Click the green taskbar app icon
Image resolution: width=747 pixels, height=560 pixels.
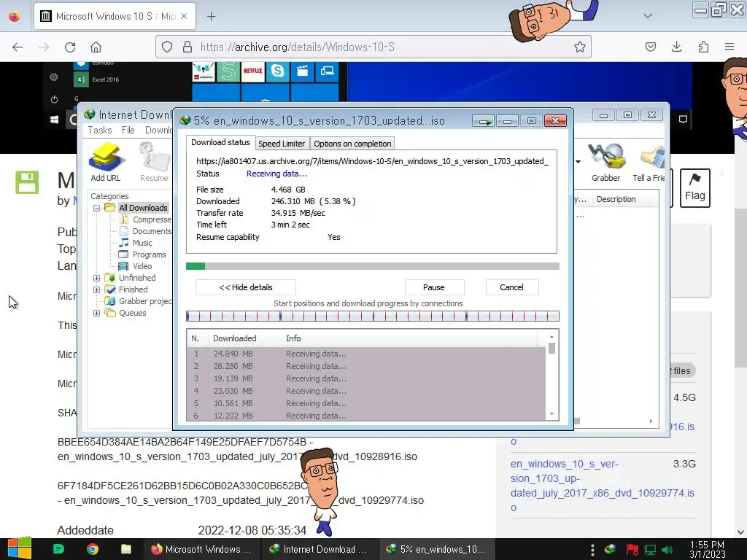point(58,549)
